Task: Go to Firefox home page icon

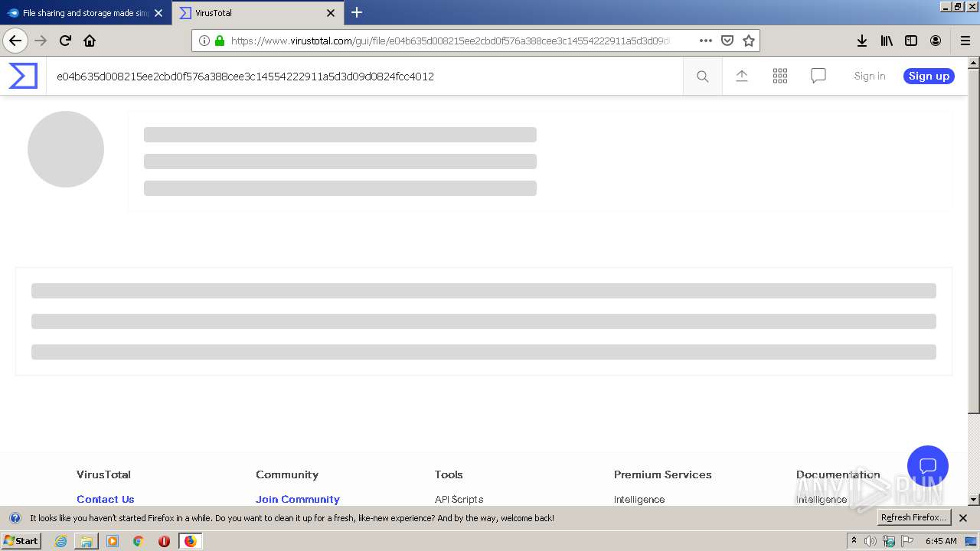Action: 90,41
